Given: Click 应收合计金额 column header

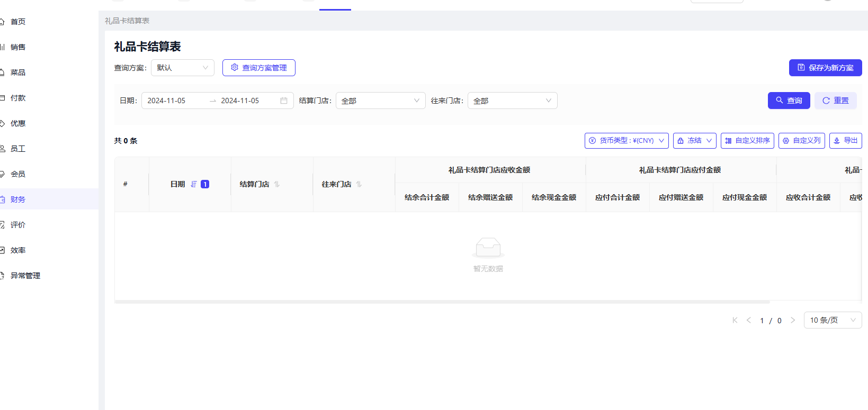Looking at the screenshot, I should [808, 197].
